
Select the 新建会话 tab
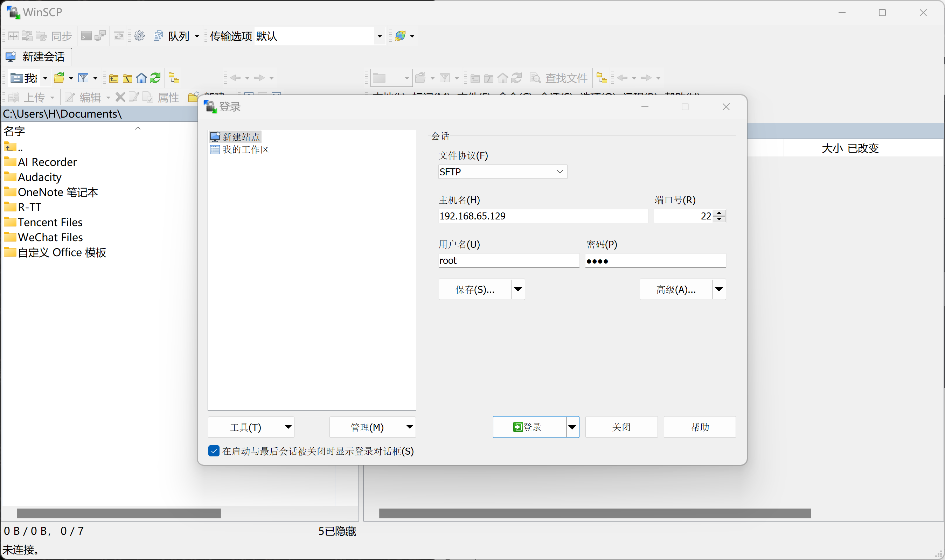point(36,57)
